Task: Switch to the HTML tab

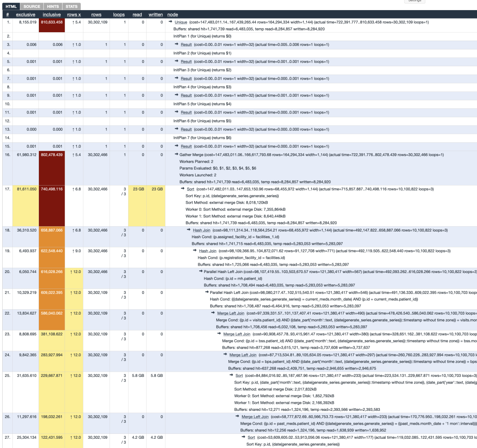Action: click(x=11, y=6)
